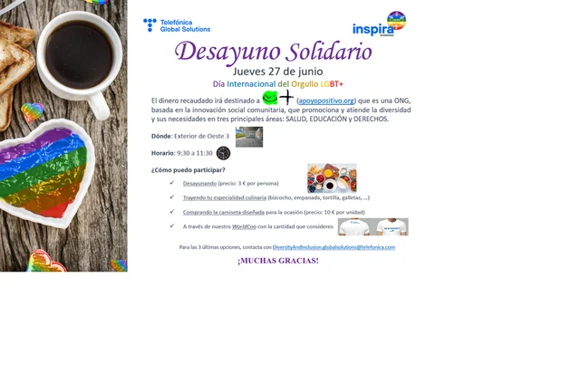The image size is (571, 392).
Task: Click the checkmark beside Desayunando
Action: pyautogui.click(x=171, y=183)
